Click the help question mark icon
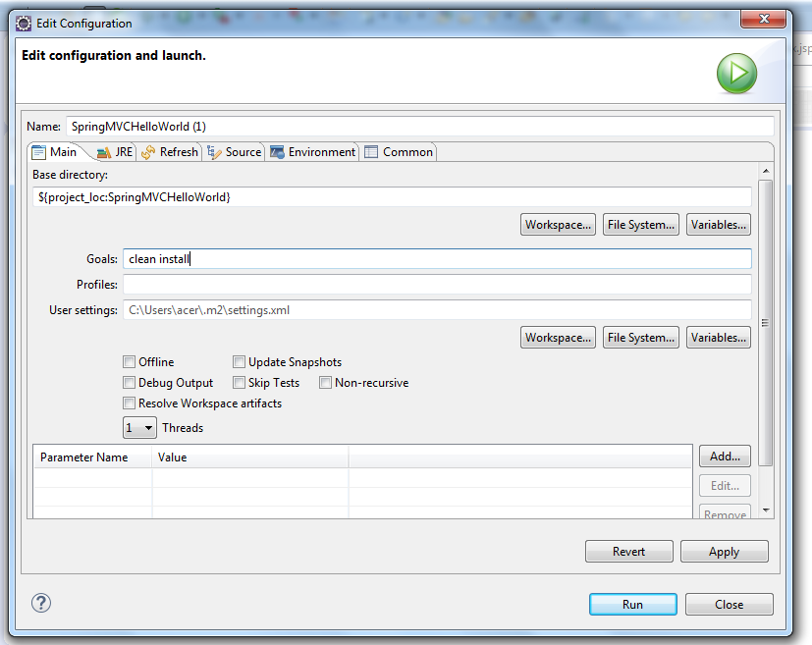Viewport: 812px width, 645px height. 40,604
